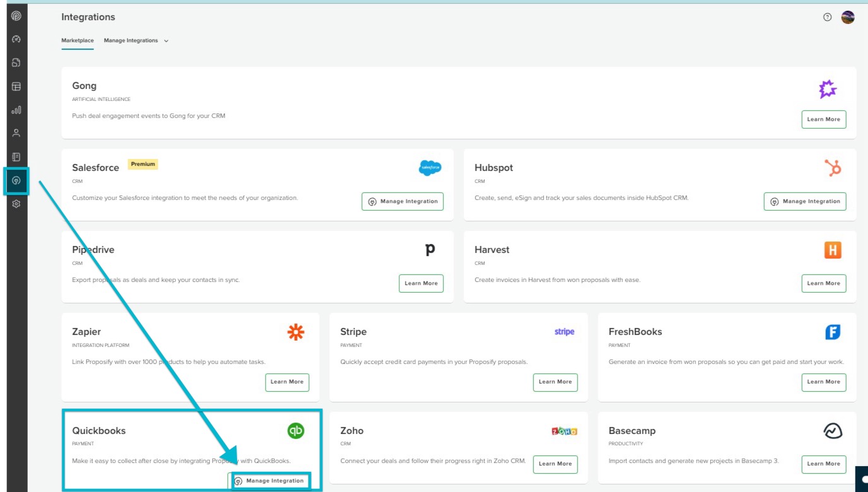
Task: Open the dashboard gauge icon in sidebar
Action: [x=16, y=39]
